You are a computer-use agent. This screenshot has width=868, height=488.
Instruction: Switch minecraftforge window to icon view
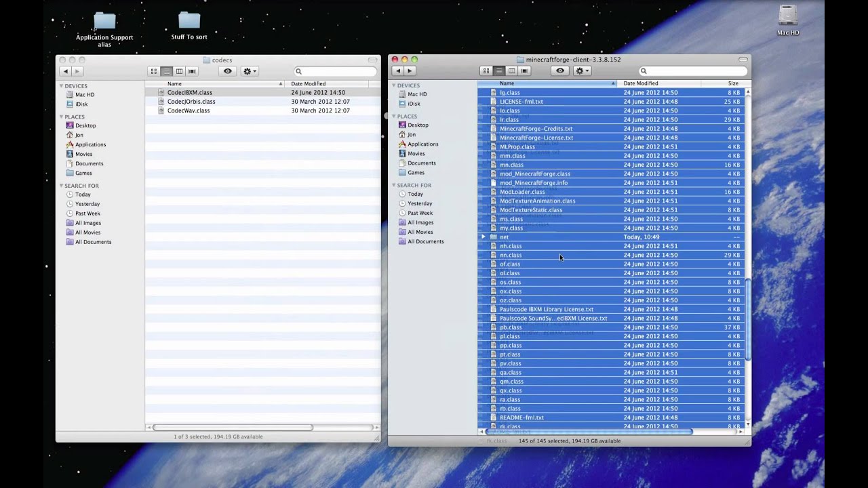(x=486, y=70)
